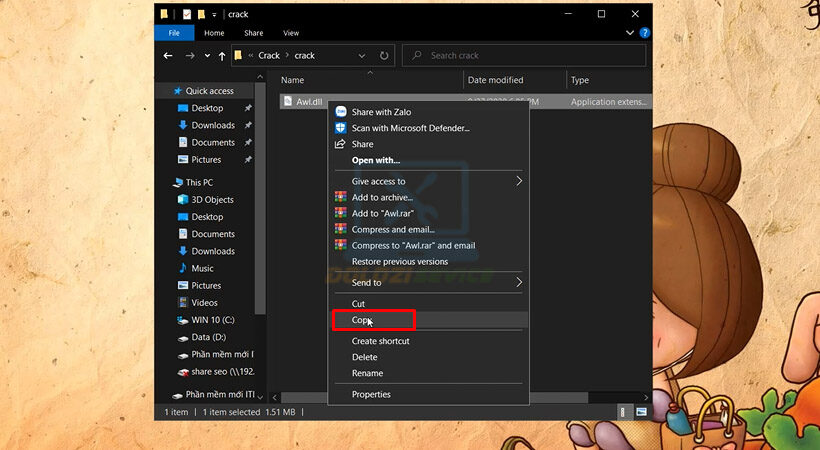Switch to details view in status bar
Image resolution: width=820 pixels, height=450 pixels.
623,411
